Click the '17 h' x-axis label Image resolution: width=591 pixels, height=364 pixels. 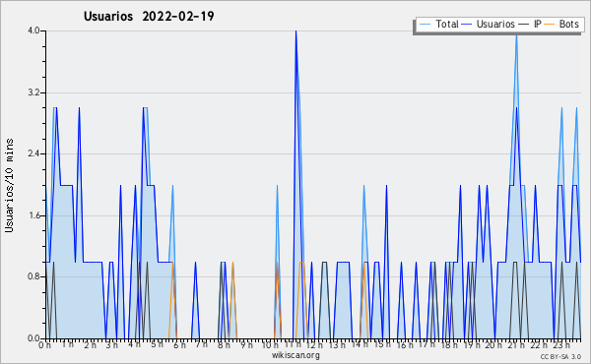point(427,344)
